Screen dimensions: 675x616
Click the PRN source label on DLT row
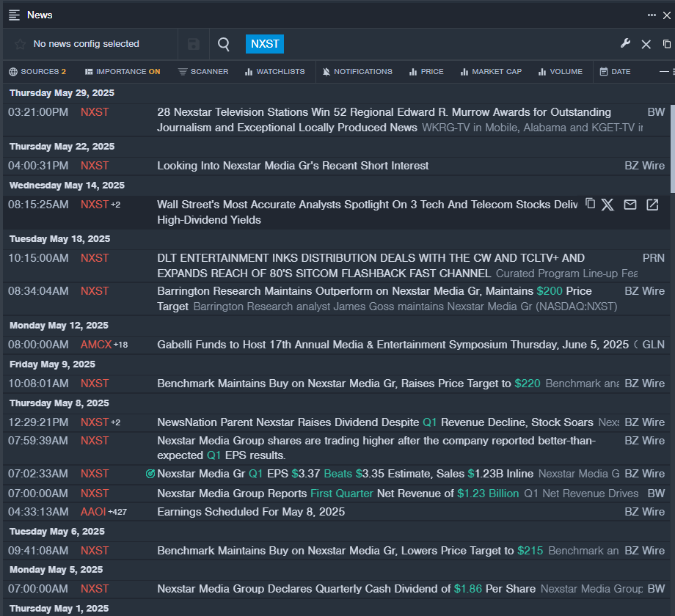click(654, 257)
